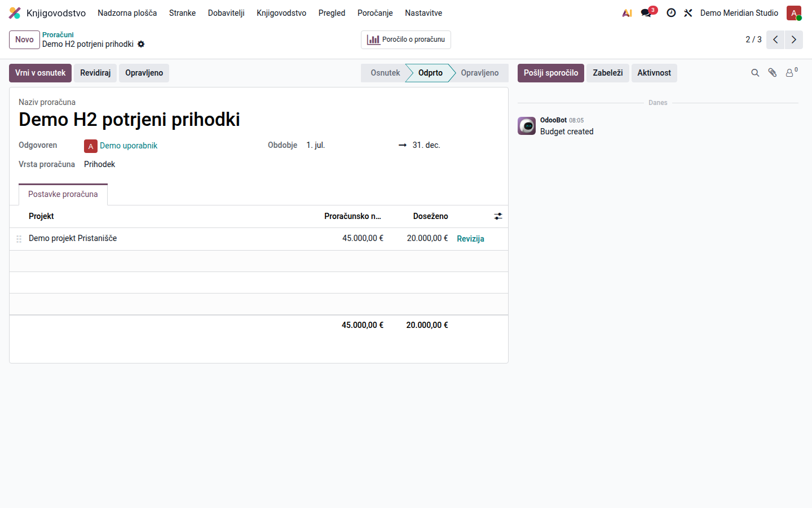812x508 pixels.
Task: Click Pošlji sporočilo in chatter
Action: pyautogui.click(x=551, y=73)
